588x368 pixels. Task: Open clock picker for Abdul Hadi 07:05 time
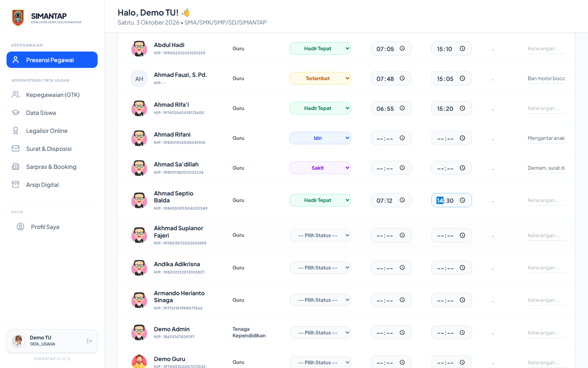click(x=402, y=48)
